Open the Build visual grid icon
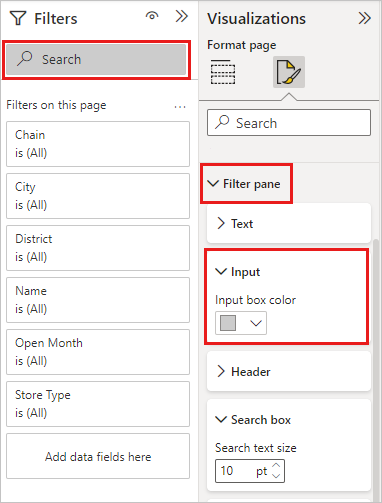This screenshot has width=382, height=503. point(223,72)
